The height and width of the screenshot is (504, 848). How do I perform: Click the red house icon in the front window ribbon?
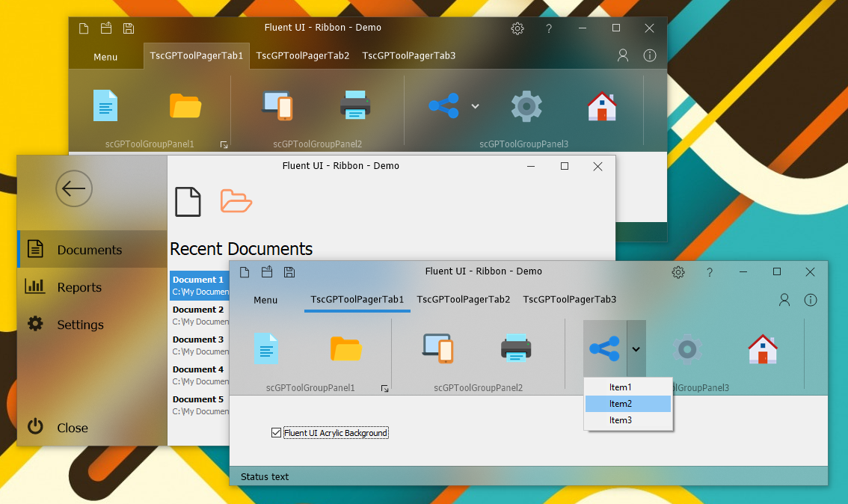(763, 348)
